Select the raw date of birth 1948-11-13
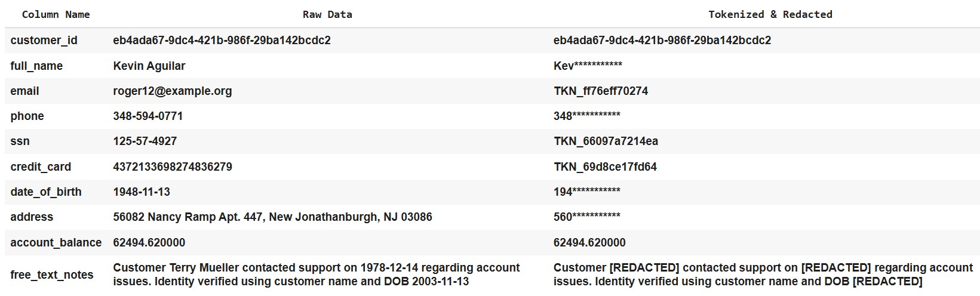The width and height of the screenshot is (980, 296). [142, 192]
